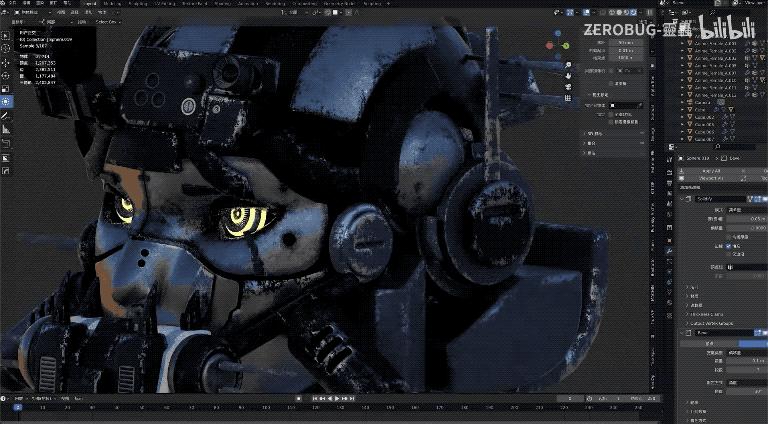
Task: Select the 3D Cursor tool
Action: point(6,48)
